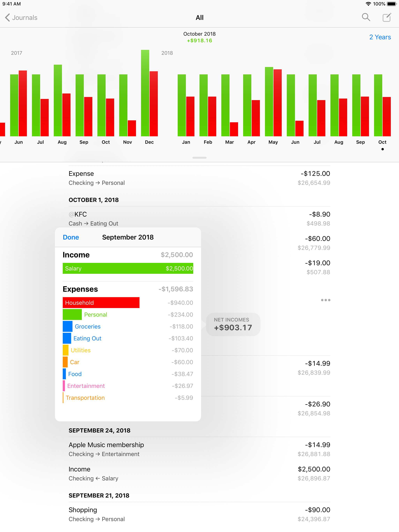Select the Mar 2018 month label
The image size is (399, 532).
tap(229, 142)
